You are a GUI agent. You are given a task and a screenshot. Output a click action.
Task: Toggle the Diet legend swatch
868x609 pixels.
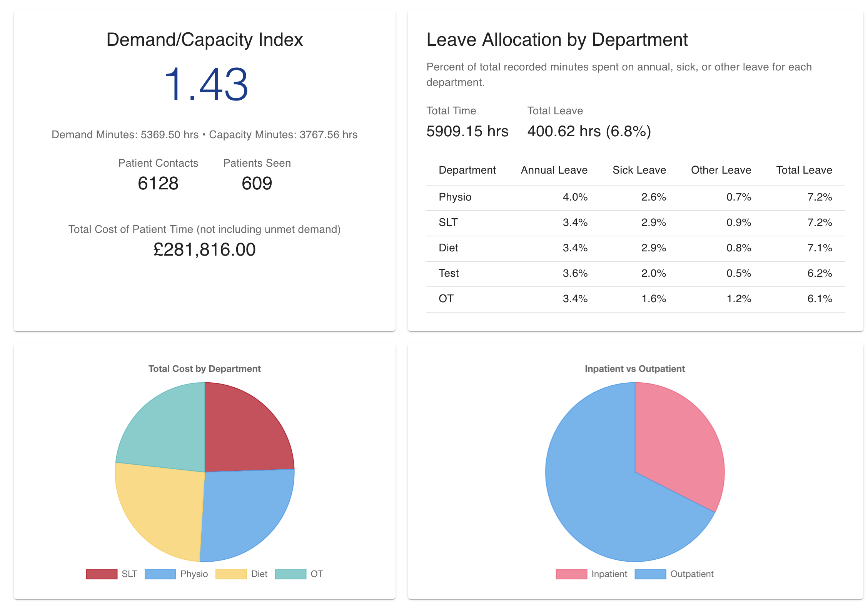pyautogui.click(x=231, y=574)
